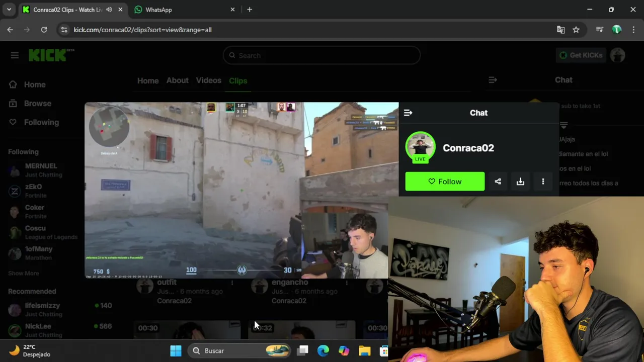The height and width of the screenshot is (362, 644).
Task: Open the tab search dropdown arrow
Action: click(x=9, y=10)
